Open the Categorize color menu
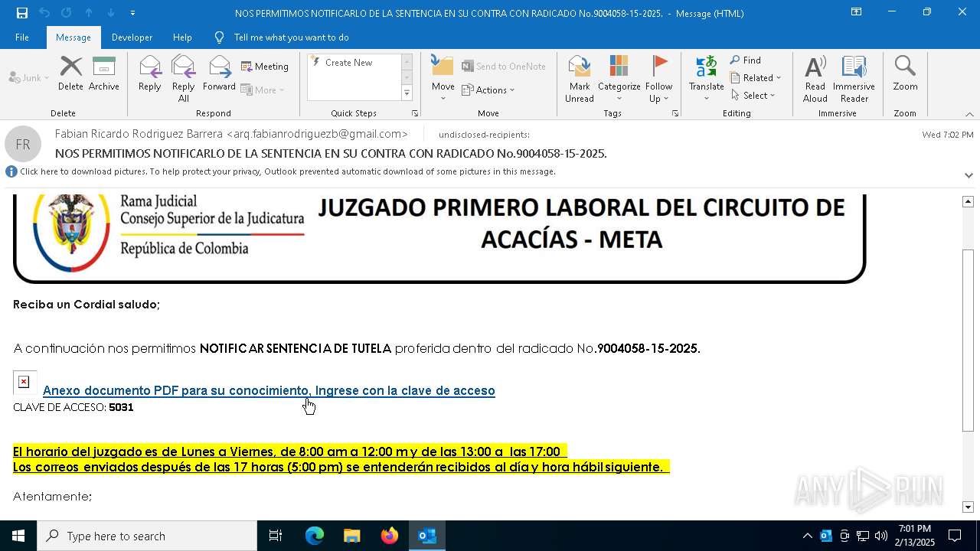Image resolution: width=980 pixels, height=551 pixels. pyautogui.click(x=619, y=79)
